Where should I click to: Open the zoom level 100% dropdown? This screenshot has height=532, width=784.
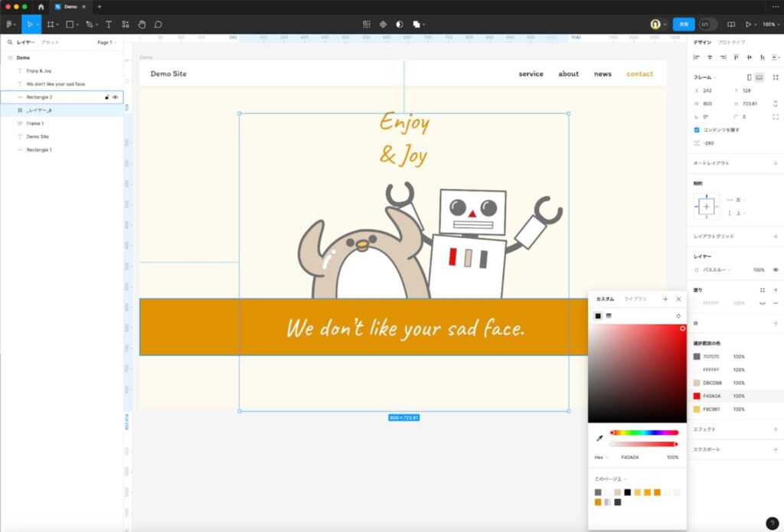click(771, 24)
